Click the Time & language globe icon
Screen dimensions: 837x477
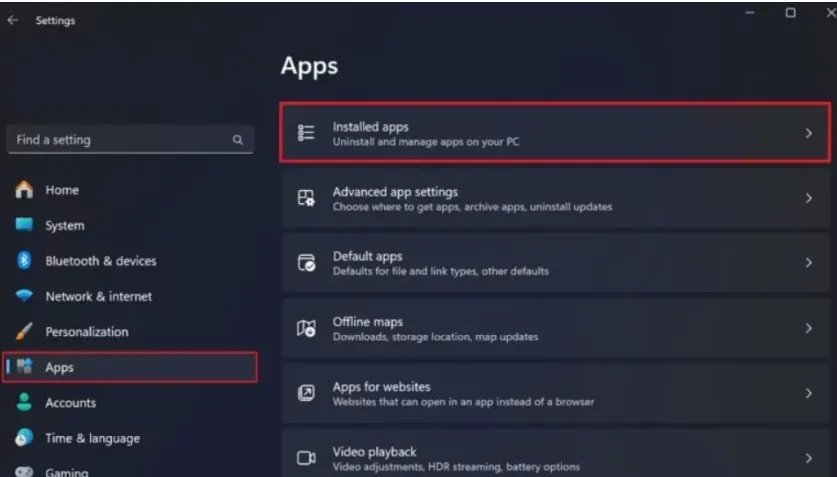coord(24,438)
